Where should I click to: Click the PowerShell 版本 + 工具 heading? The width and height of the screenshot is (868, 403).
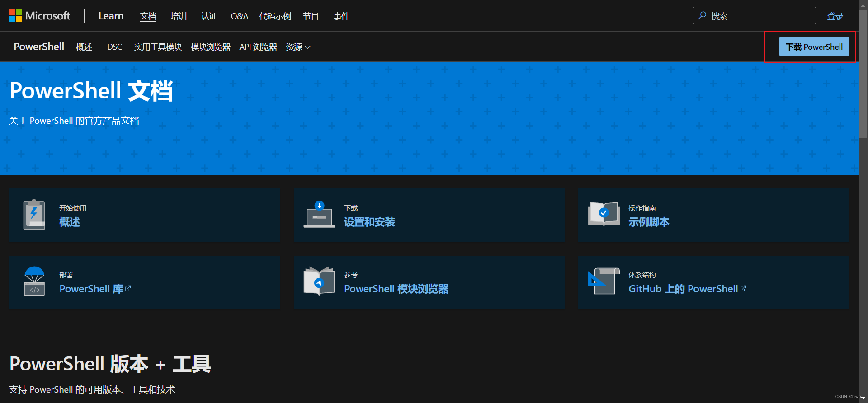point(110,364)
